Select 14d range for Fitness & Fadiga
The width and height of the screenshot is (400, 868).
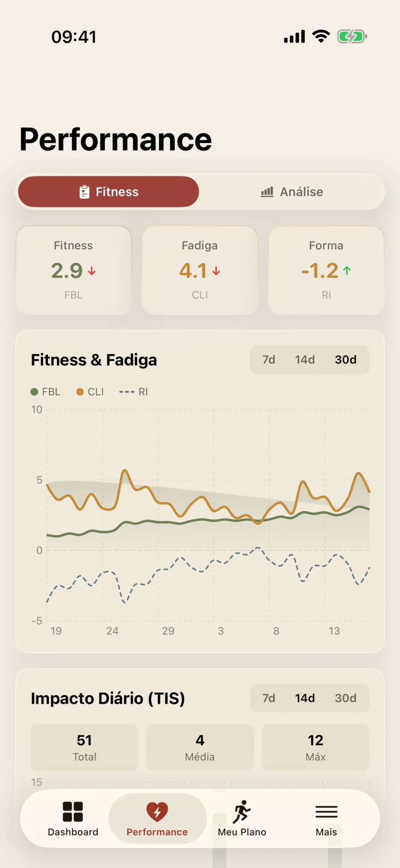tap(305, 360)
